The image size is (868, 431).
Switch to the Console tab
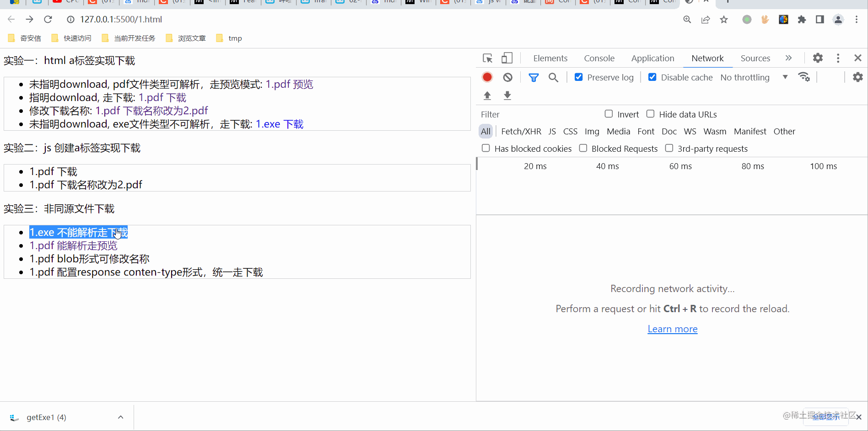click(599, 58)
